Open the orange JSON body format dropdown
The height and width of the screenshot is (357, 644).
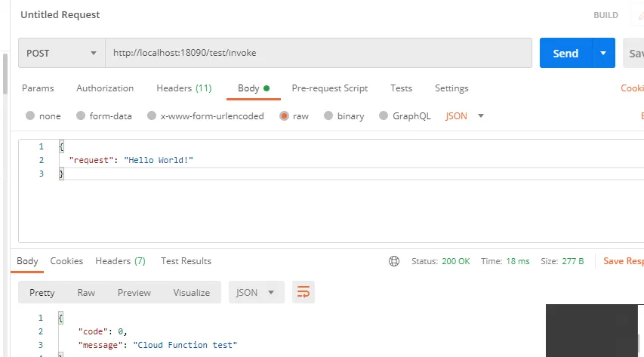(x=464, y=116)
